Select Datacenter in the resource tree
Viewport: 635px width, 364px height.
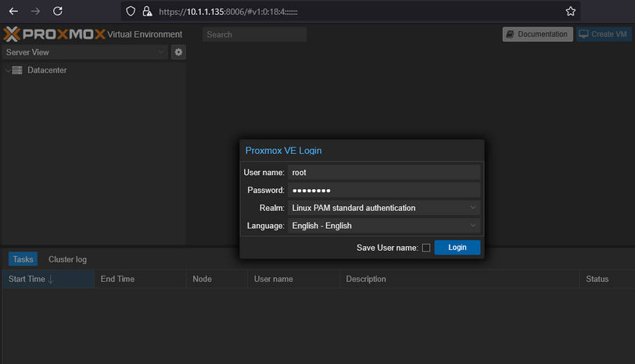[47, 70]
